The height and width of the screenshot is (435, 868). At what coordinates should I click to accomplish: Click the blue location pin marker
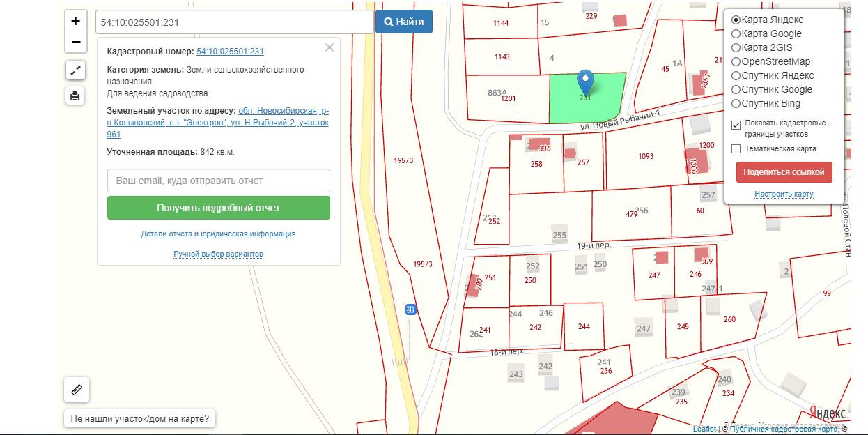pyautogui.click(x=586, y=82)
